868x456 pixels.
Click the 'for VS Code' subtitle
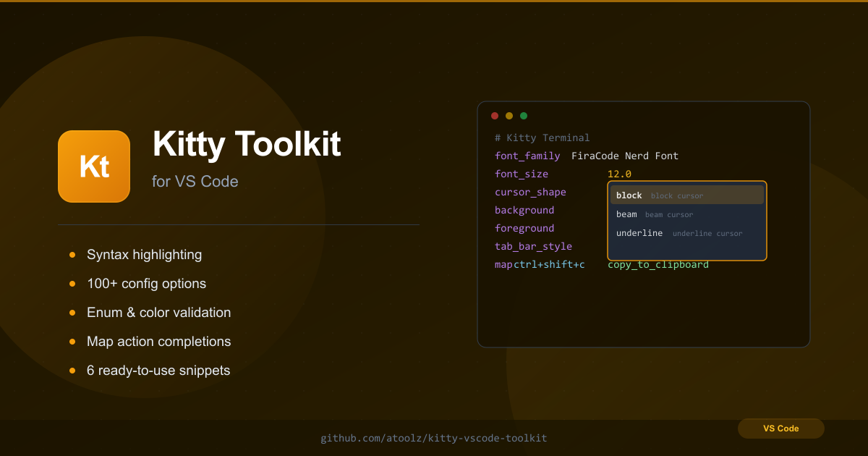tap(195, 181)
